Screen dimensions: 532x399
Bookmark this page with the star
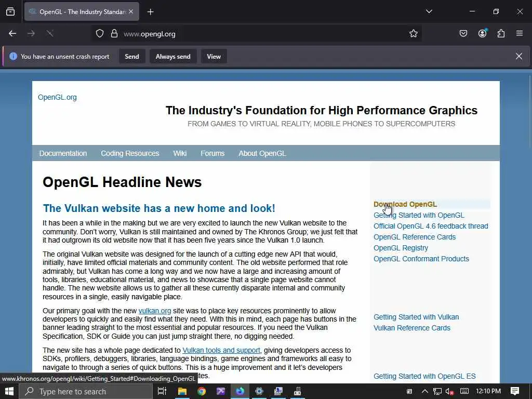coord(413,34)
